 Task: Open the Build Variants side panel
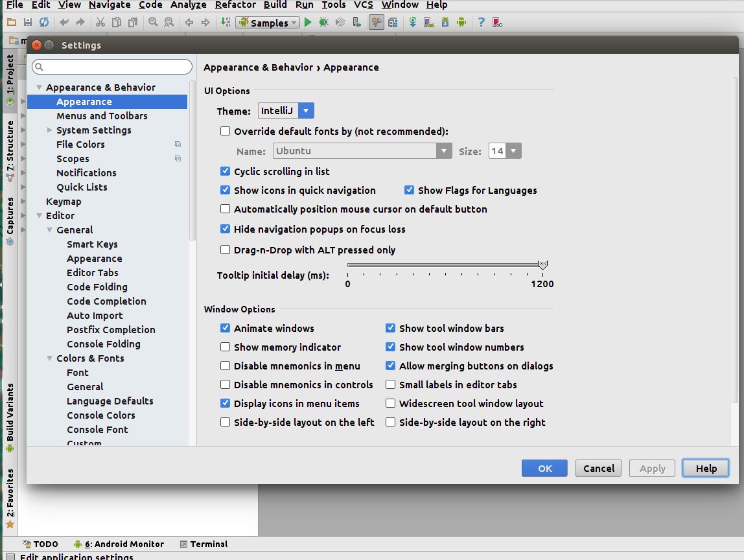pyautogui.click(x=10, y=417)
